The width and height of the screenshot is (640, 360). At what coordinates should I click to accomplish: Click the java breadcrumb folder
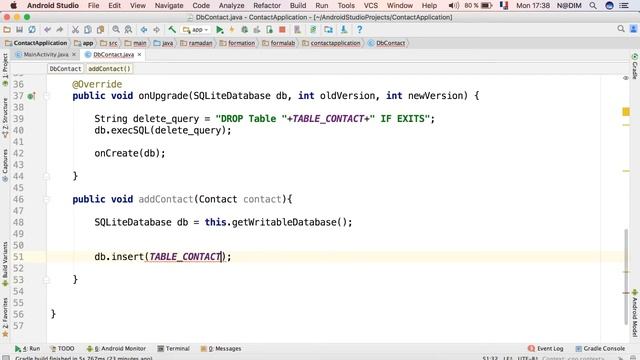pos(163,43)
